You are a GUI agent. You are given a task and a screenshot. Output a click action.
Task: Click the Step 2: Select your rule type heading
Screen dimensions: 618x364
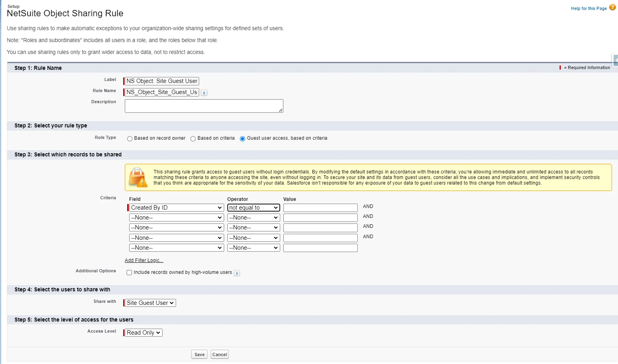(x=51, y=125)
